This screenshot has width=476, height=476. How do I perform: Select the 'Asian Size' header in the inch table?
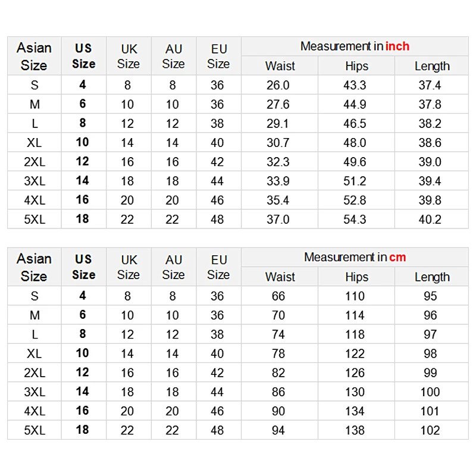(x=34, y=57)
